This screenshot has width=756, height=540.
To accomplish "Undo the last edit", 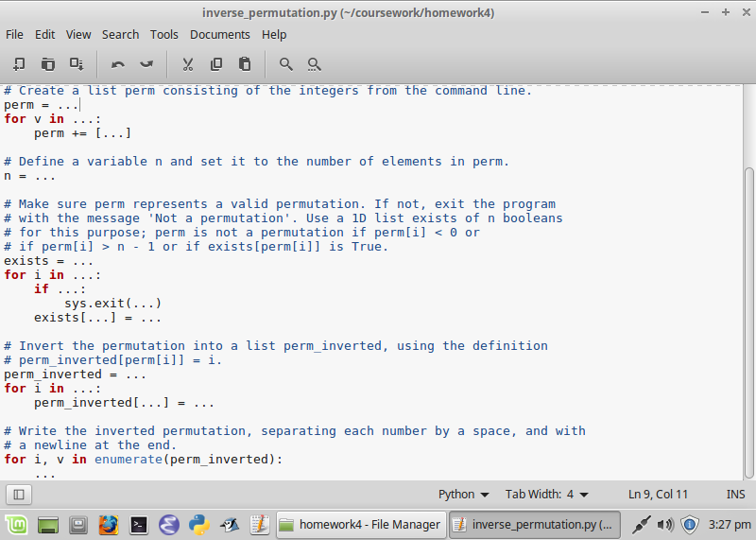I will tap(117, 64).
